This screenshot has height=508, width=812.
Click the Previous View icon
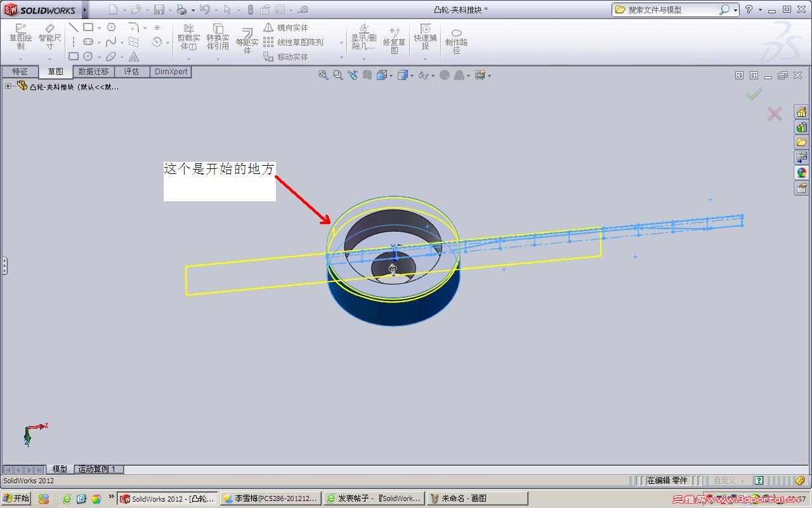352,75
